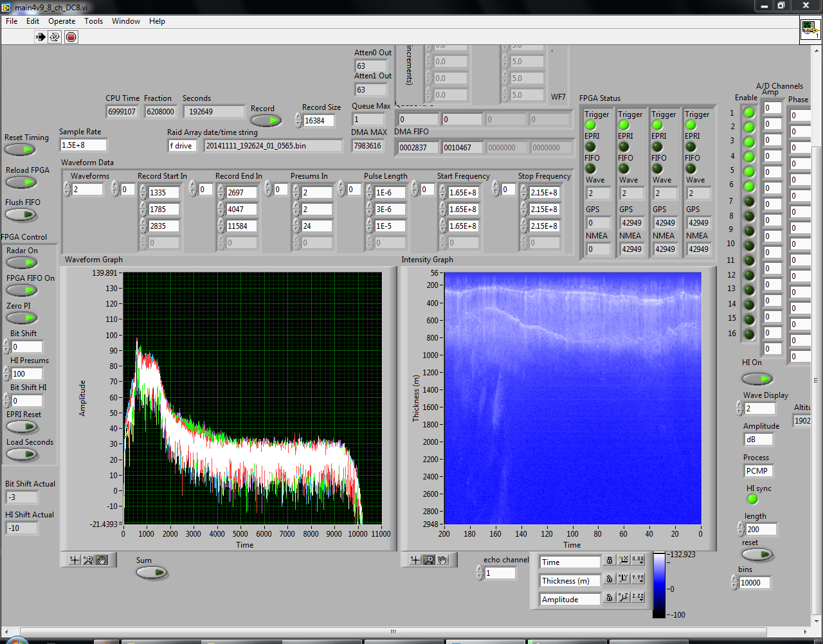Click the Sample Rate input field
Viewport: 823px width, 644px height.
pos(83,145)
